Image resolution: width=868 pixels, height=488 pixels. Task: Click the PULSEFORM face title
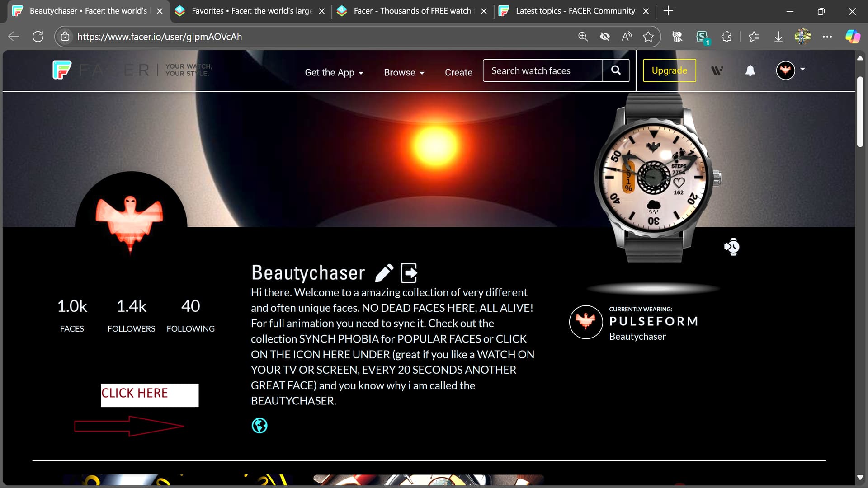[654, 321]
